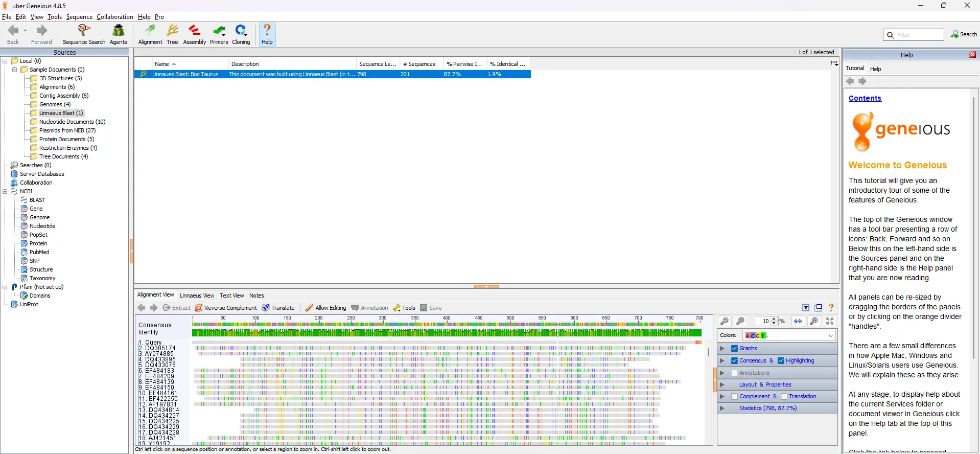Click the zoom percentage input field

762,321
